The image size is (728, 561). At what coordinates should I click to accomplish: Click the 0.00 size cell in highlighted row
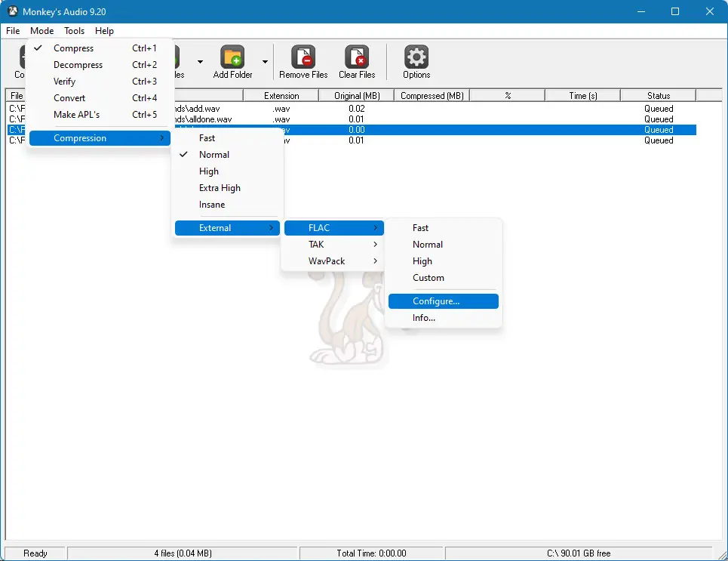tap(357, 130)
